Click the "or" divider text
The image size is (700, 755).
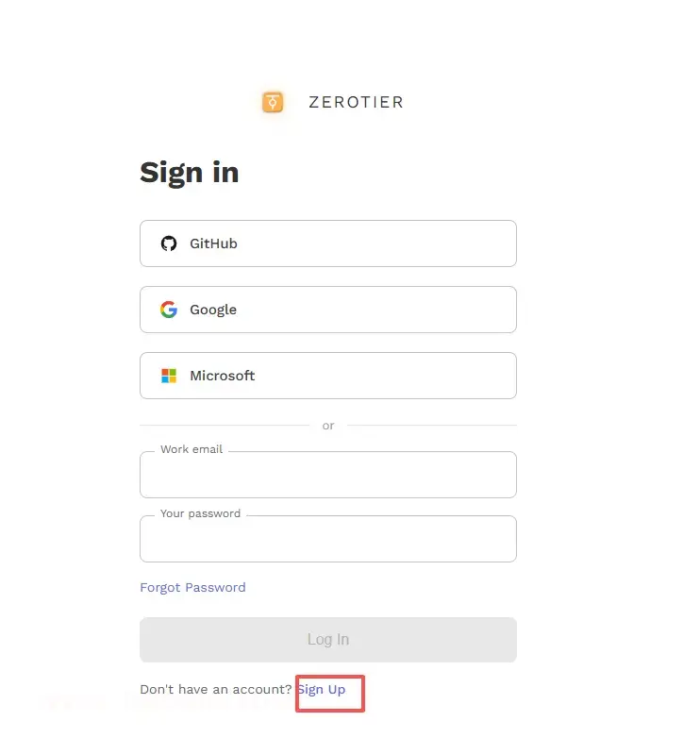point(328,426)
